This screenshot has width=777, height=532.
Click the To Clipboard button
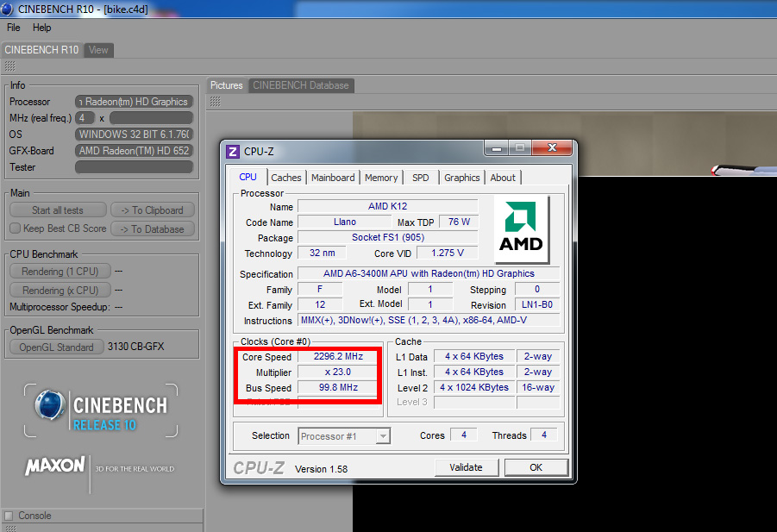pos(153,210)
